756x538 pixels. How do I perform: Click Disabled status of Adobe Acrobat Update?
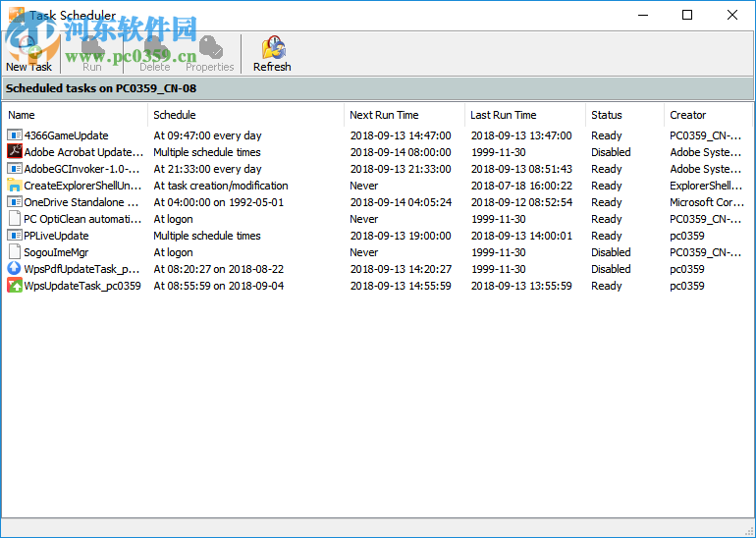[611, 152]
